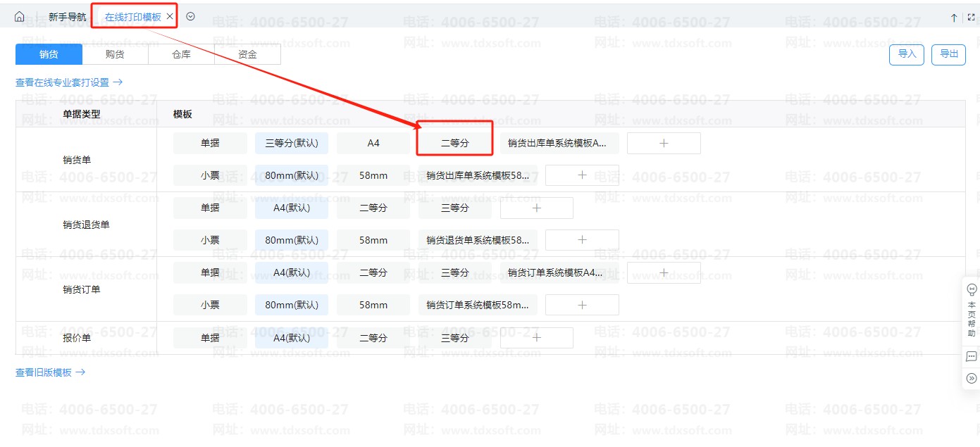980x447 pixels.
Task: Toggle fullscreen mode icon
Action: tap(971, 18)
